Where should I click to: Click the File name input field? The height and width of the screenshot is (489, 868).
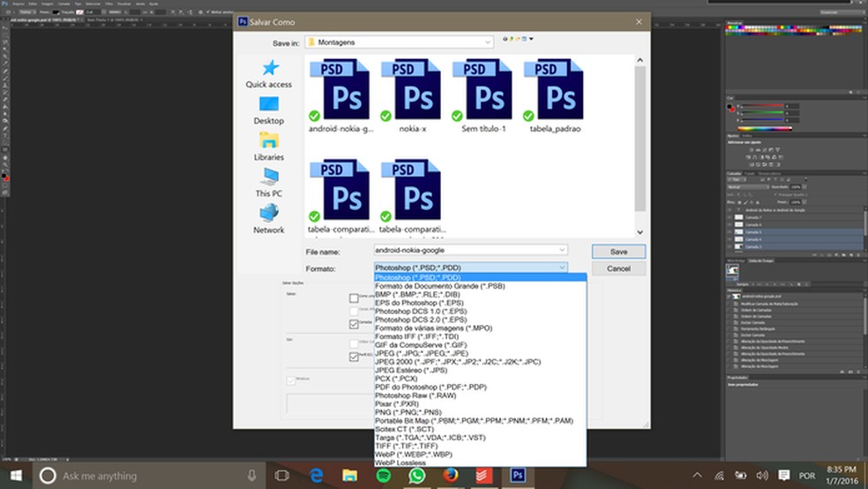click(470, 251)
